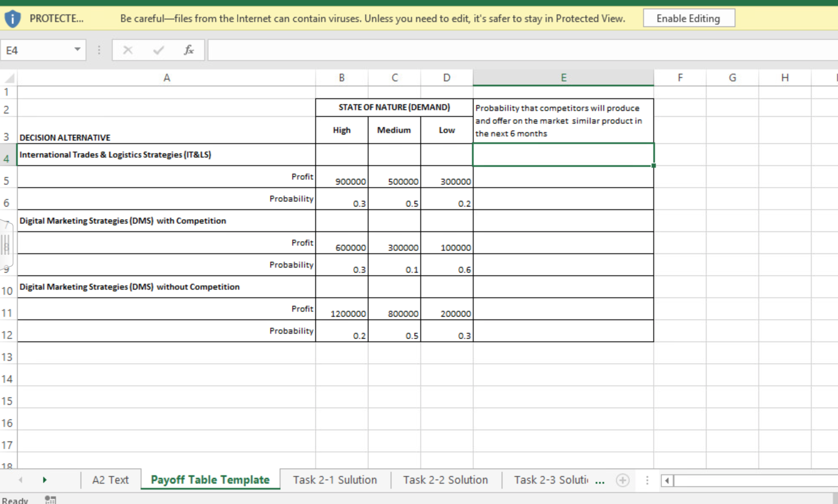Viewport: 838px width, 504px height.
Task: Click the cell with value 600000
Action: 342,243
